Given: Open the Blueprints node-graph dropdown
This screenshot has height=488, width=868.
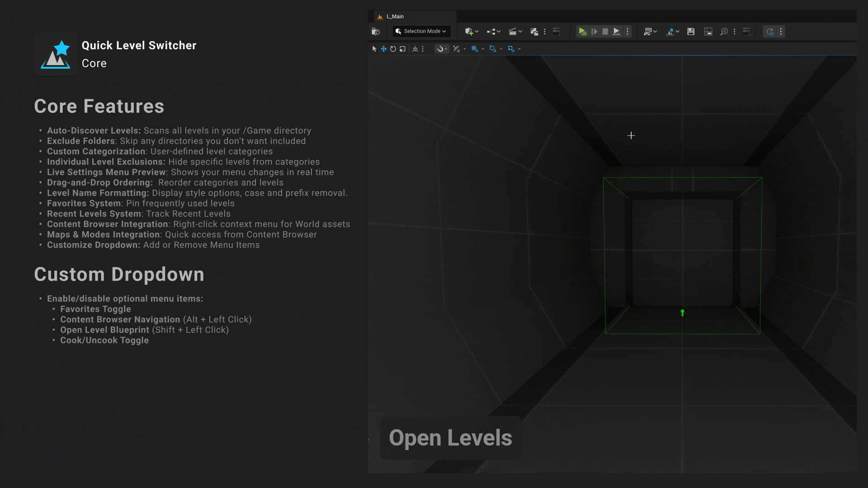Looking at the screenshot, I should tap(493, 32).
